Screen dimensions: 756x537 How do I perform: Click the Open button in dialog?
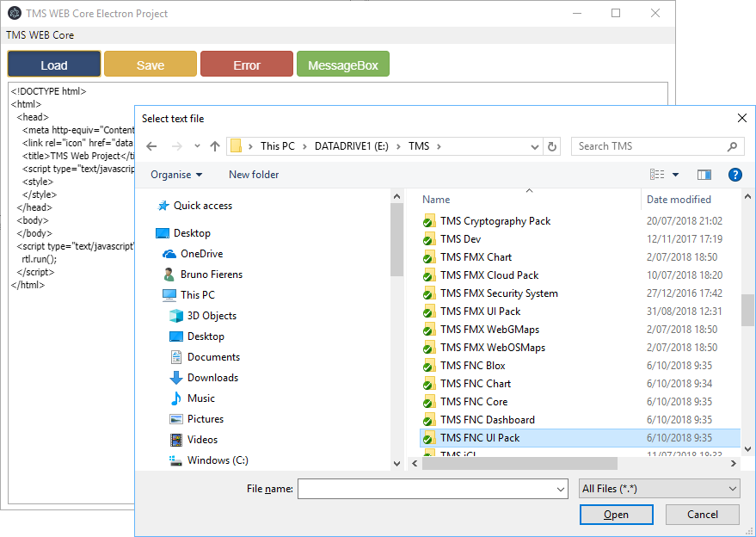pyautogui.click(x=616, y=515)
